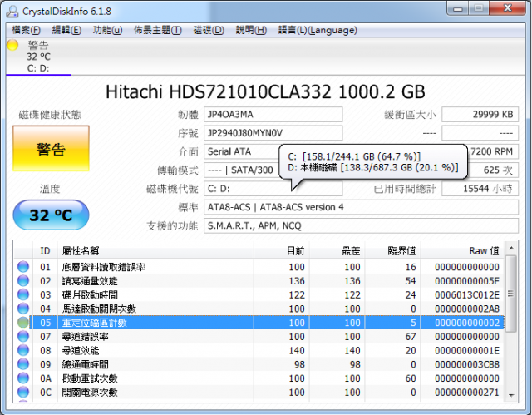Click raw value 000000003CB8

tap(467, 364)
